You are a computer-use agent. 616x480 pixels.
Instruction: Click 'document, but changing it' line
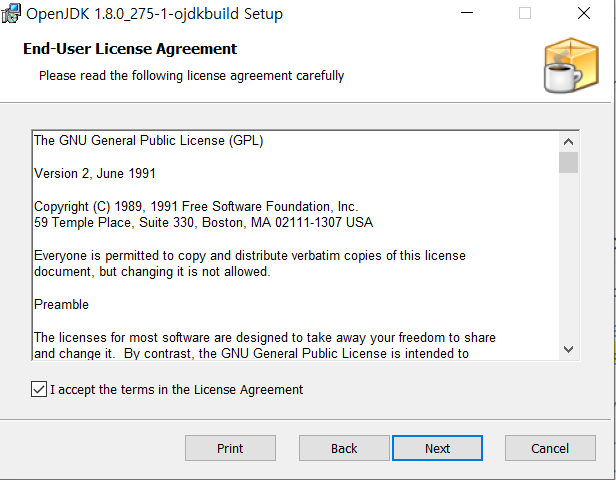point(152,271)
